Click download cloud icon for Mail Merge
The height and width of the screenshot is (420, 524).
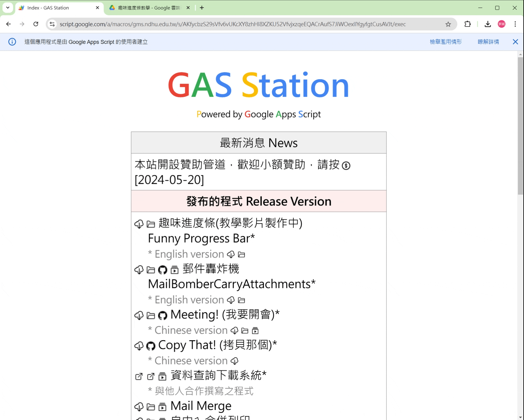pyautogui.click(x=139, y=407)
